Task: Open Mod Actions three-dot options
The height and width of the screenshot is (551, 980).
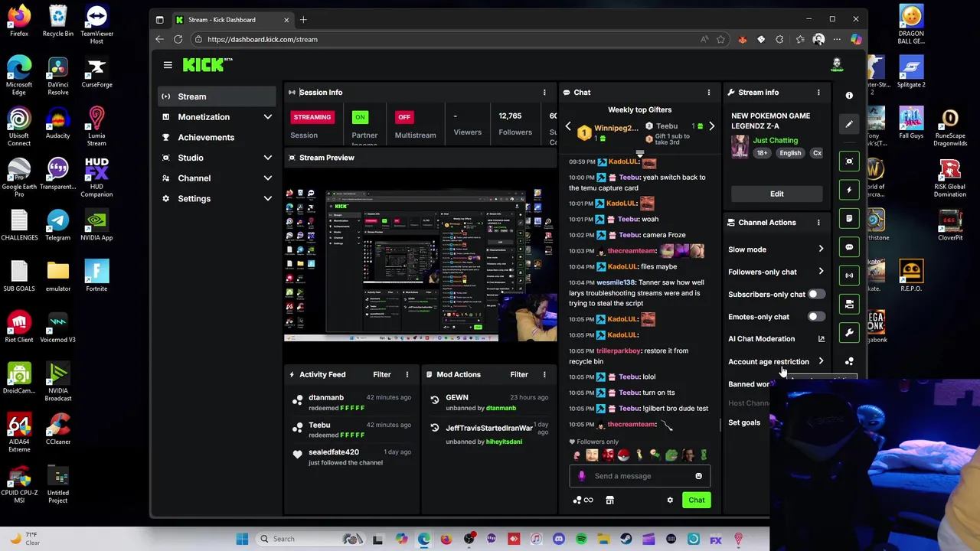Action: tap(544, 375)
